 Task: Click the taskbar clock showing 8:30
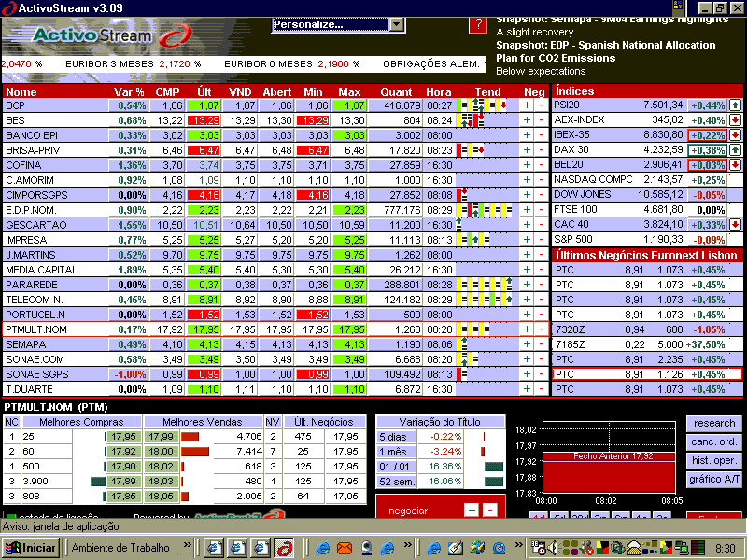tap(726, 549)
